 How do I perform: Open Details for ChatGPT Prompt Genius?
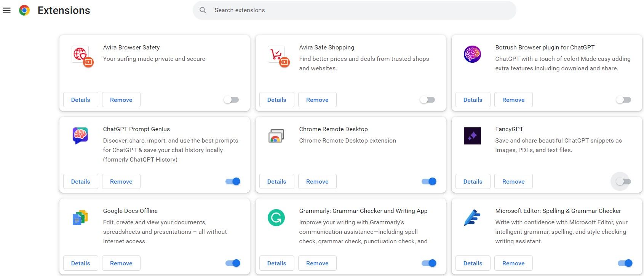pos(81,182)
